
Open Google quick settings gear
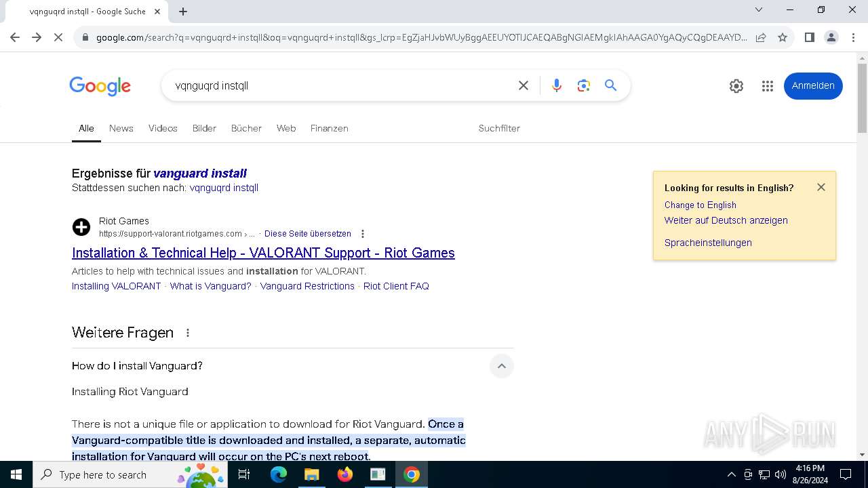coord(736,86)
